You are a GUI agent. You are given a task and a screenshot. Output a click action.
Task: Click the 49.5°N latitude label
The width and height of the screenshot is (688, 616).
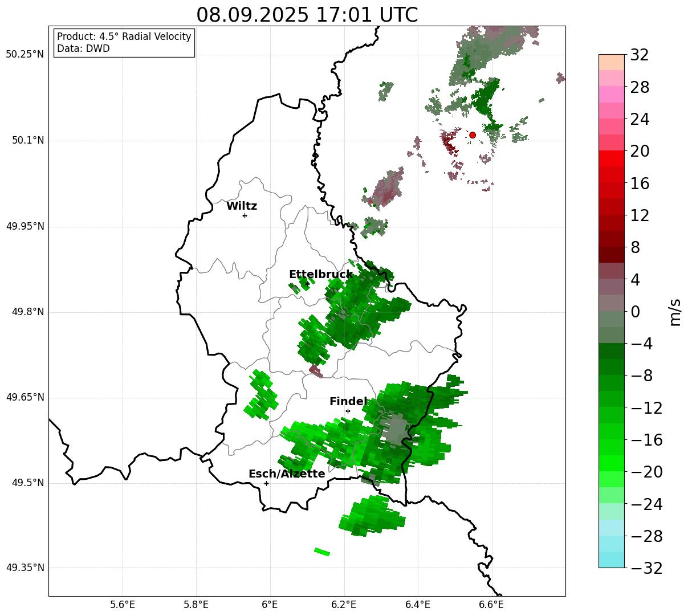pos(28,483)
